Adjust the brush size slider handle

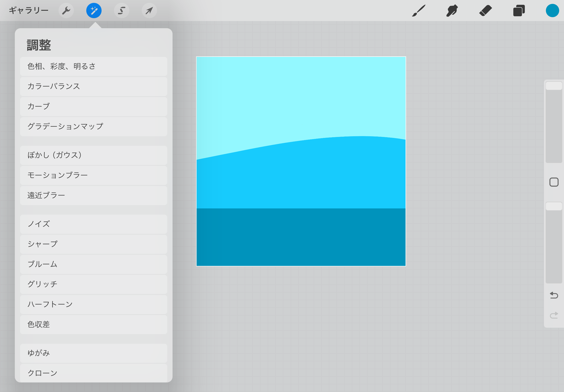click(x=554, y=86)
